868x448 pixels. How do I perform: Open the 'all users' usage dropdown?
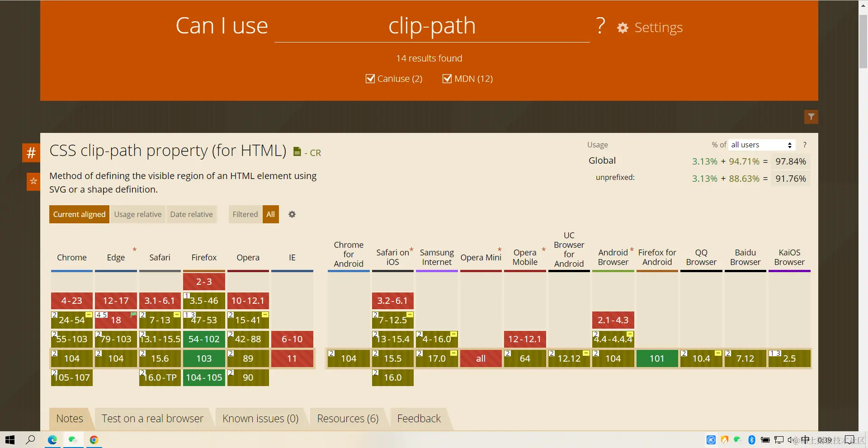(x=761, y=145)
